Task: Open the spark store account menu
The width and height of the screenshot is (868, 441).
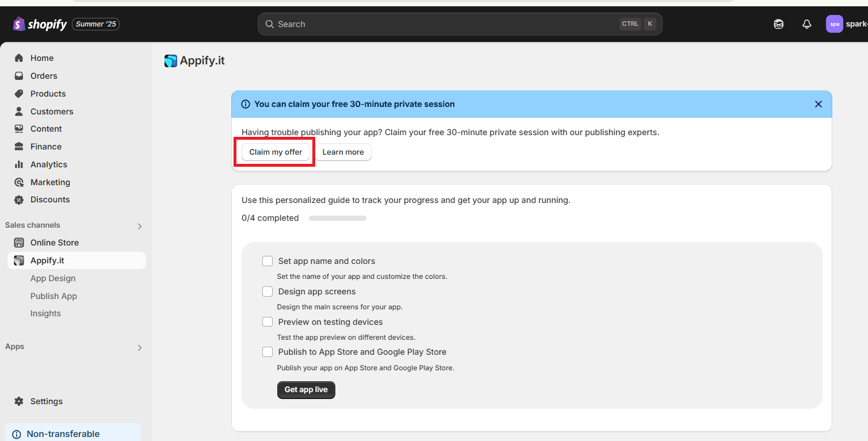Action: coord(846,24)
